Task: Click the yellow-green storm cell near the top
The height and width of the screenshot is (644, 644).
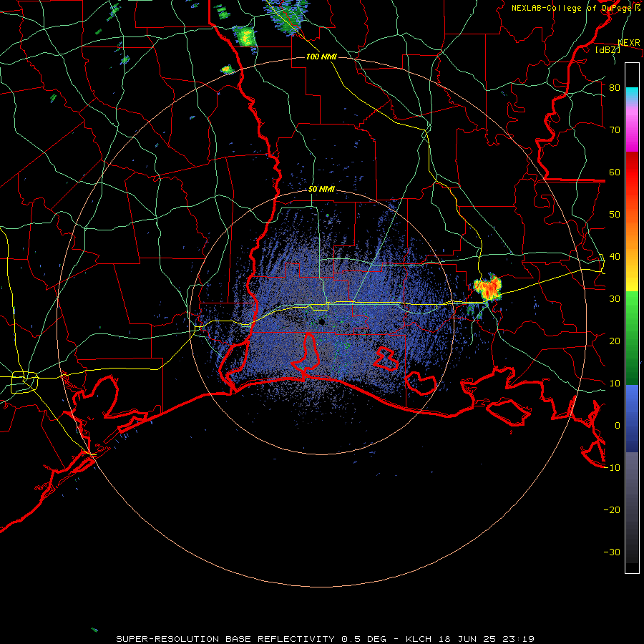Action: point(245,36)
